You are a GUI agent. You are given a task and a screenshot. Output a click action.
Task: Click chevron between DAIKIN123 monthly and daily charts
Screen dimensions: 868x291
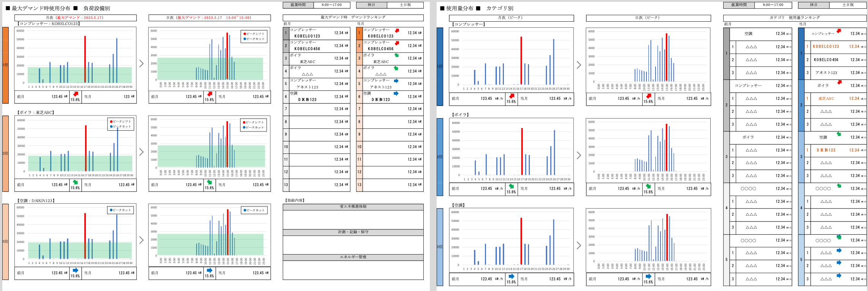click(141, 240)
